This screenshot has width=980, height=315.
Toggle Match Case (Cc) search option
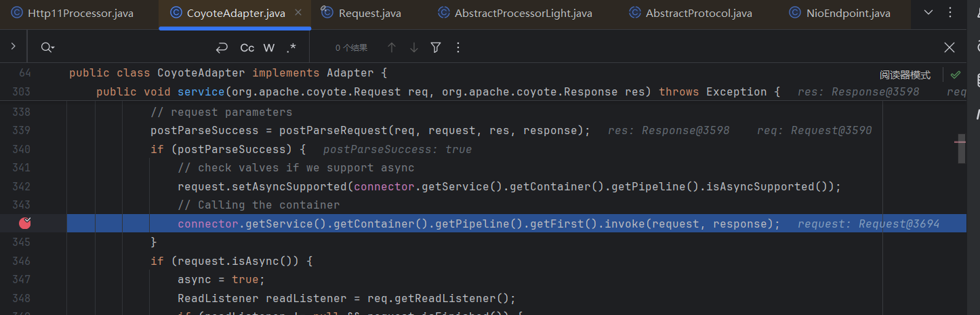(x=247, y=47)
